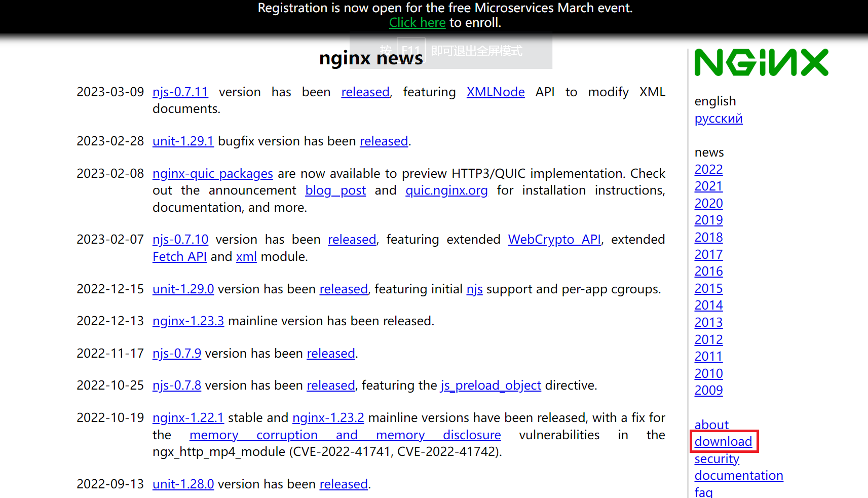Open the unit-1.28.0 link

pyautogui.click(x=183, y=484)
